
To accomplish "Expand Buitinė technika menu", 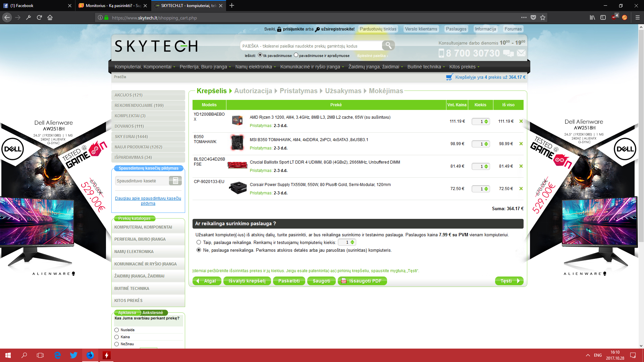I will [426, 67].
